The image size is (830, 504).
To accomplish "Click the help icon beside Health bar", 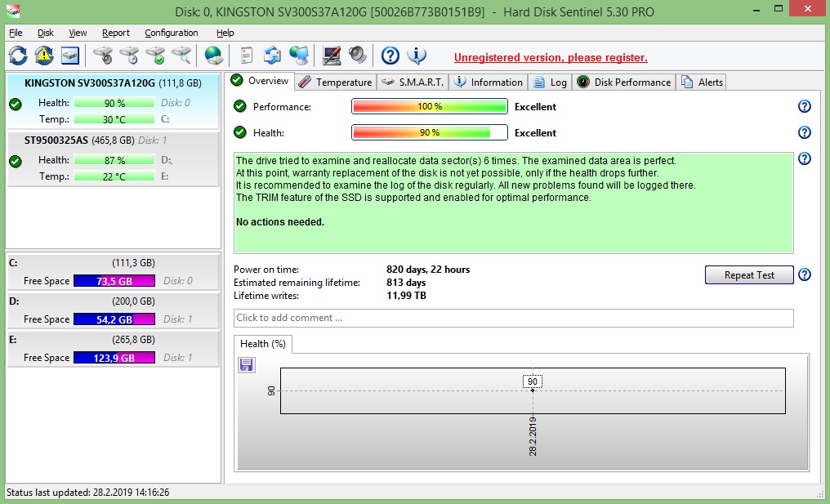I will coord(804,132).
